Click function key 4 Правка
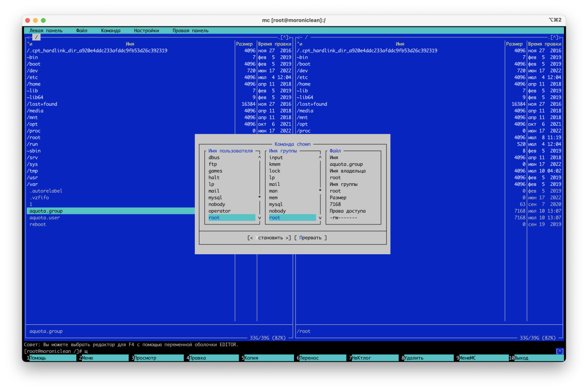588x391 pixels. coord(213,358)
